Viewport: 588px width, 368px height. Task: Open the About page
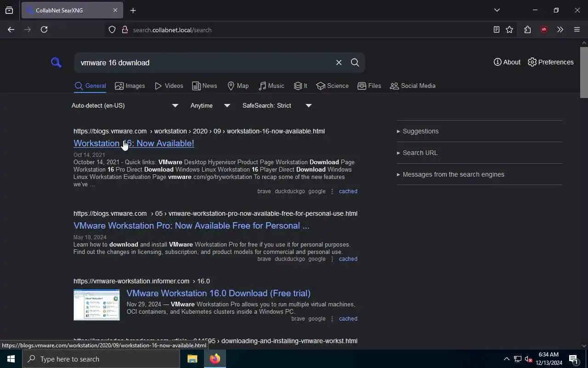507,62
